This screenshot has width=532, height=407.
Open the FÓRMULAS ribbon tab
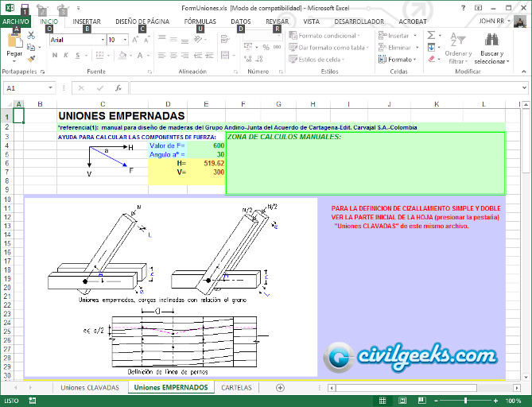click(200, 22)
